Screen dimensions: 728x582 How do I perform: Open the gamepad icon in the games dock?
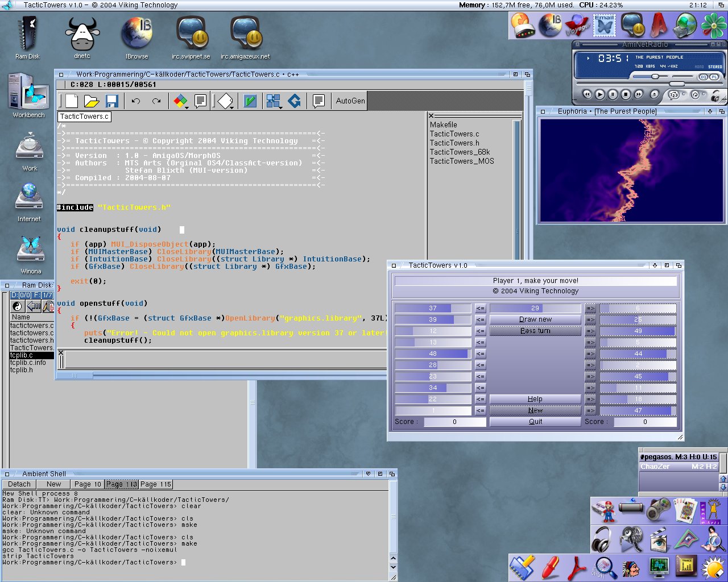[x=659, y=510]
